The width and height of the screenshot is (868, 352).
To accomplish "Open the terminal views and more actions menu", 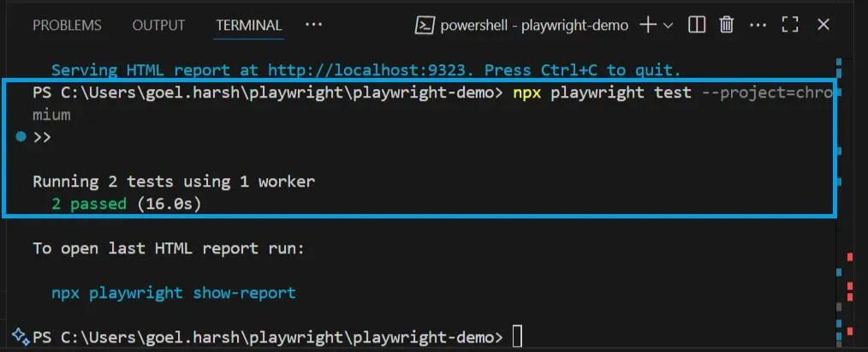I will click(758, 25).
